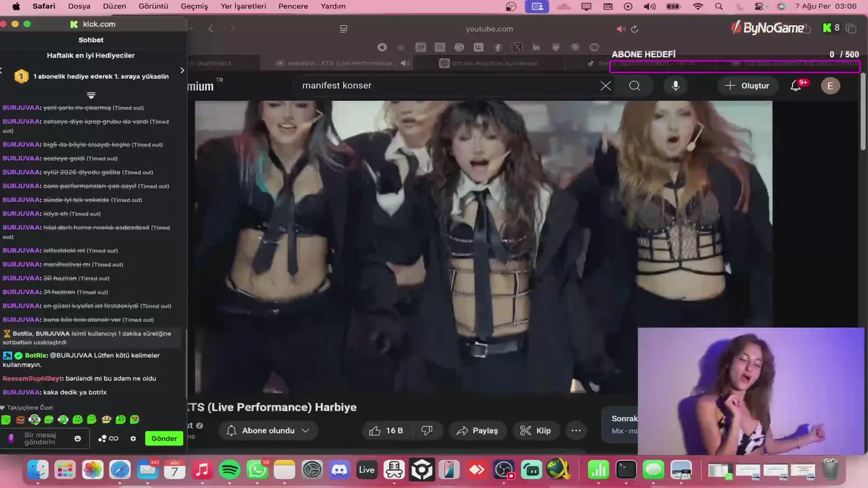Open Yer İşaretleri menu

[x=243, y=6]
